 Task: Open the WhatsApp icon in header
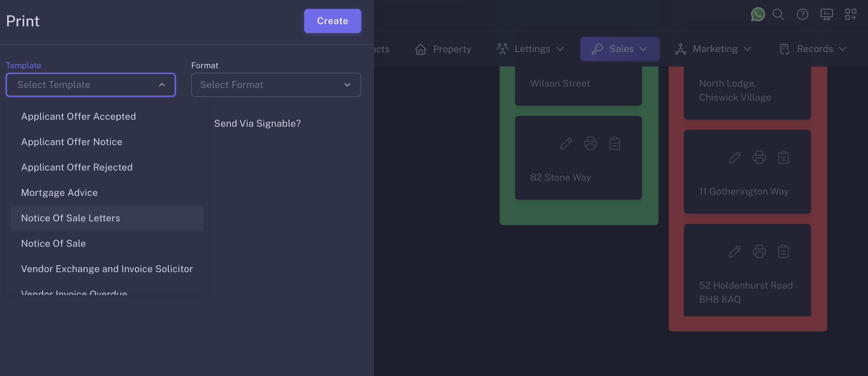(x=758, y=15)
